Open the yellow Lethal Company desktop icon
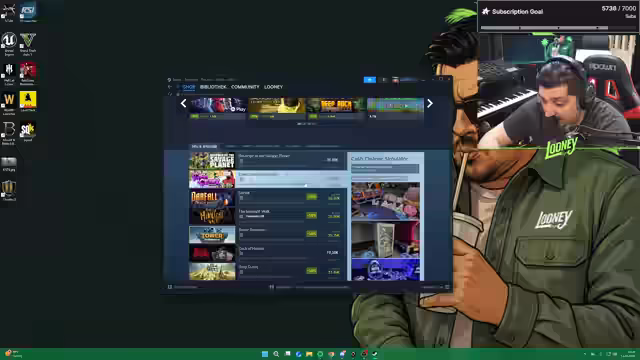The width and height of the screenshot is (640, 360). 28,101
